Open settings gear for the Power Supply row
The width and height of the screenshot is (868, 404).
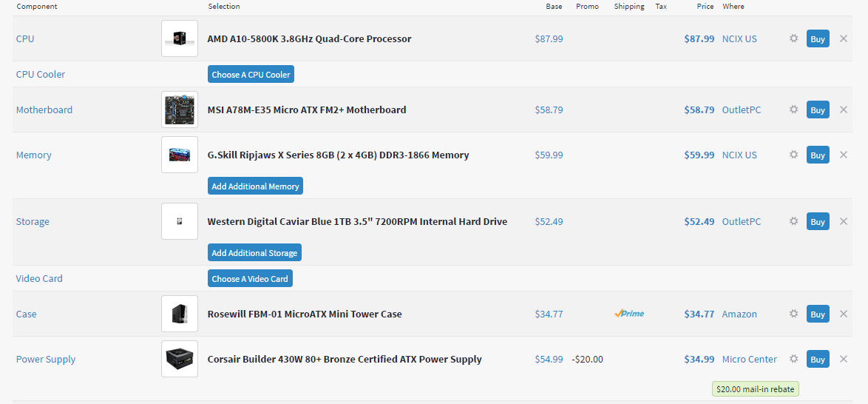tap(793, 359)
